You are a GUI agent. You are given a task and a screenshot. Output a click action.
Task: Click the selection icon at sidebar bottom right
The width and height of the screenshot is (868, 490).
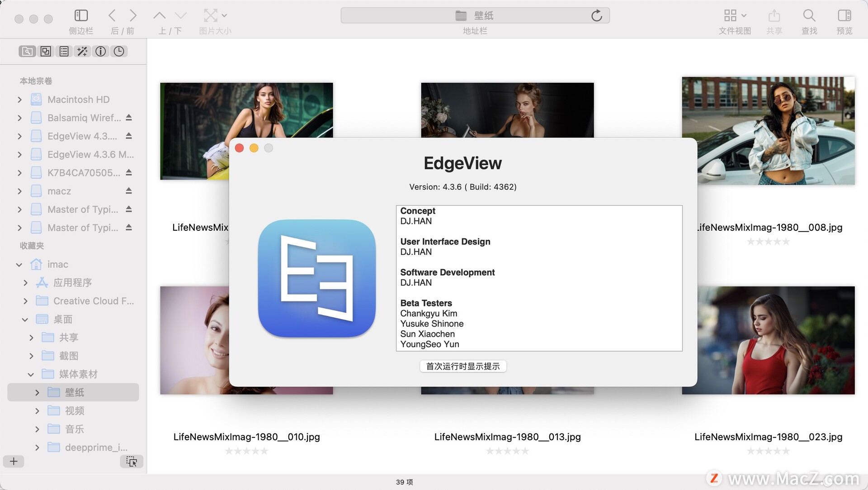click(x=132, y=461)
